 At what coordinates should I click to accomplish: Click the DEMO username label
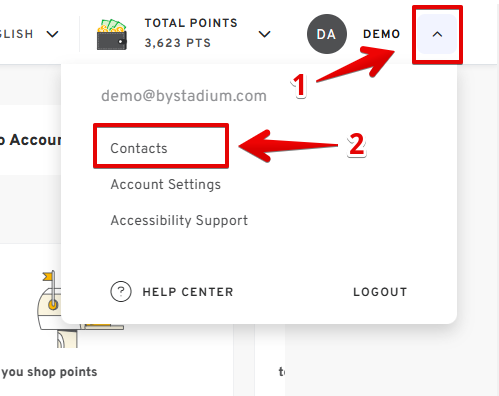point(381,34)
